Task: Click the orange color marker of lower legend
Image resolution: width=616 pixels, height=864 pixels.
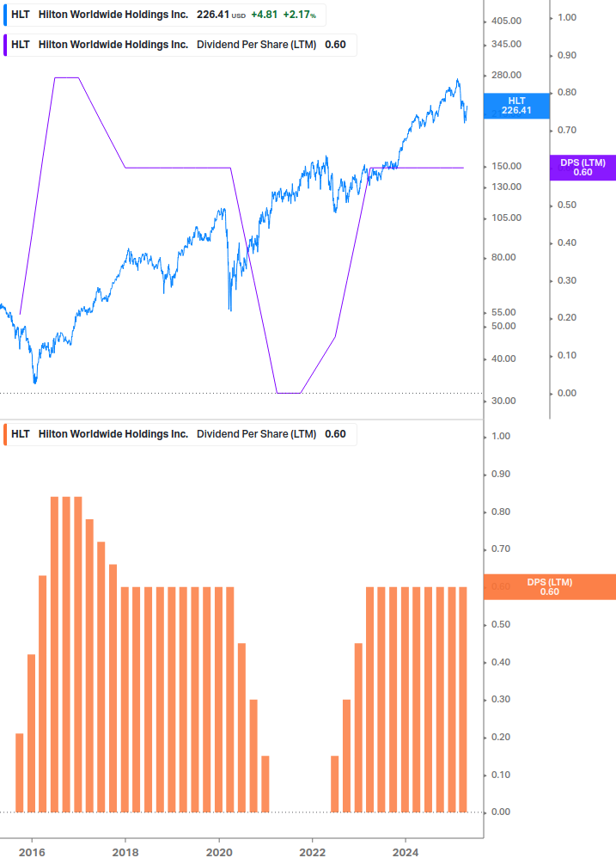Action: point(5,434)
